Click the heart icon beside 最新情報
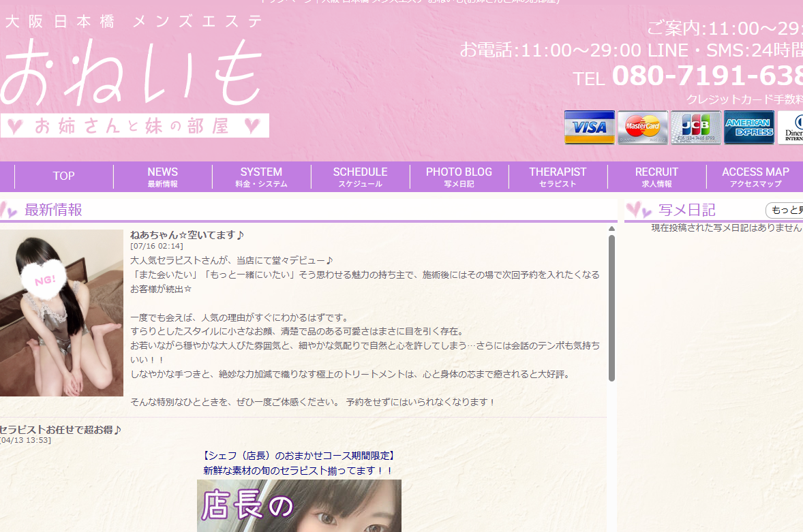The height and width of the screenshot is (532, 803). click(9, 210)
